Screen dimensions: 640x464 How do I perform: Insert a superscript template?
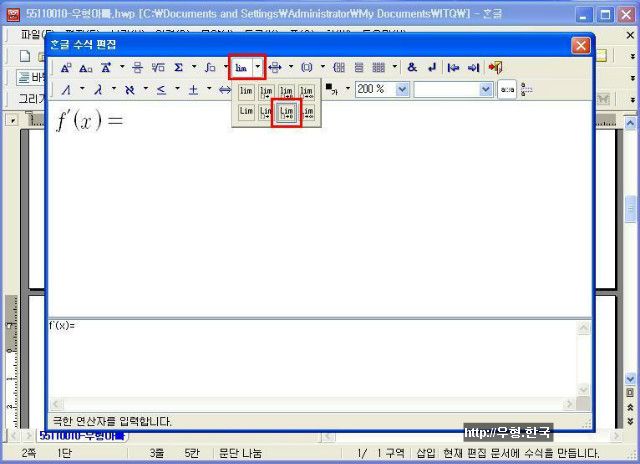[x=66, y=68]
